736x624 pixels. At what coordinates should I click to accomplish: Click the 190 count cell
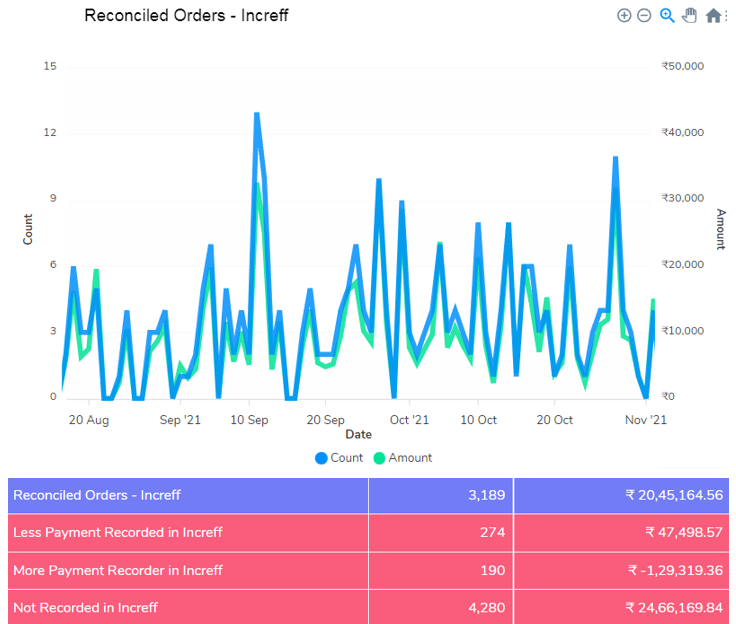(441, 570)
